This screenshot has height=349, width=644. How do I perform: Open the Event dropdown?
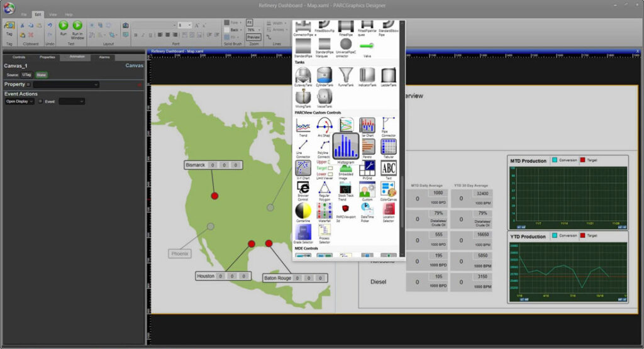tap(72, 101)
